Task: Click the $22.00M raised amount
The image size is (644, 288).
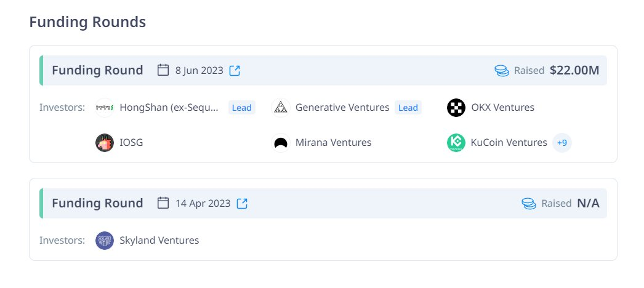Action: point(574,70)
